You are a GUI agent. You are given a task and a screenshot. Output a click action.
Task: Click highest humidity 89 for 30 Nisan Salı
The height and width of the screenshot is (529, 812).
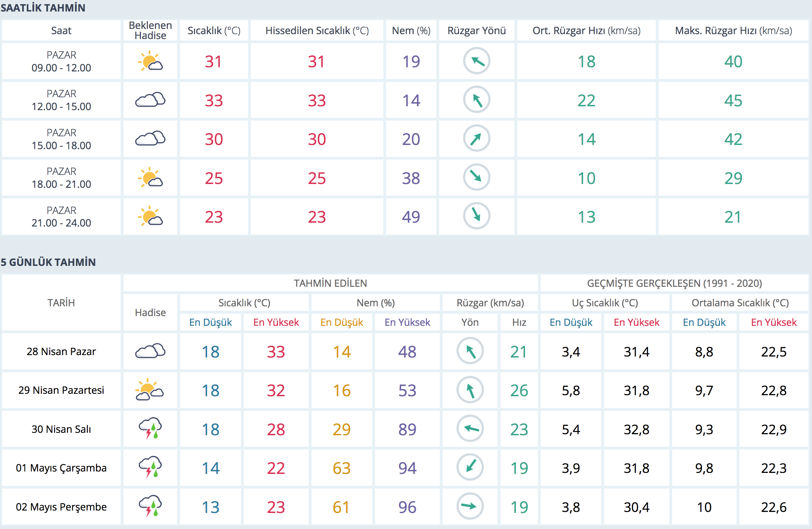click(x=407, y=429)
